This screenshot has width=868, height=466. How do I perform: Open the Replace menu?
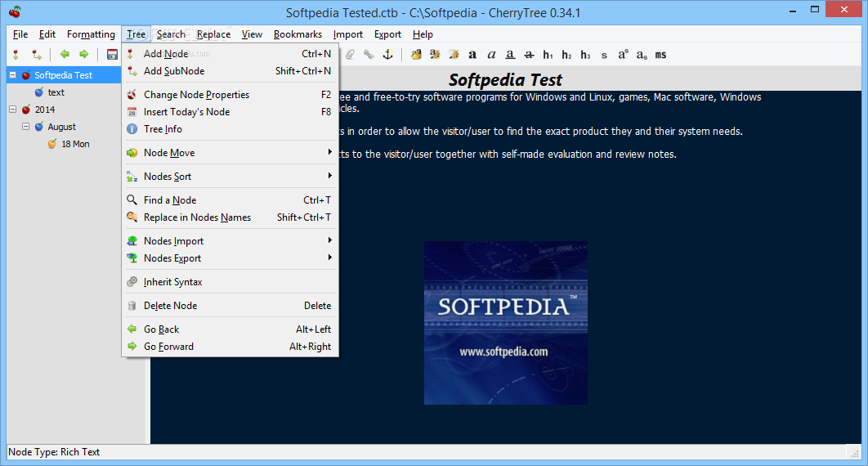pyautogui.click(x=213, y=34)
